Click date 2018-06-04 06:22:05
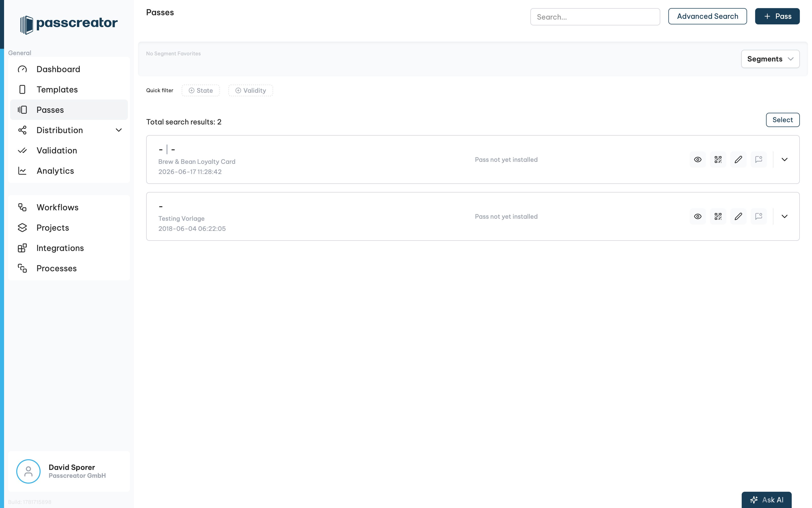This screenshot has width=812, height=508. pos(192,228)
